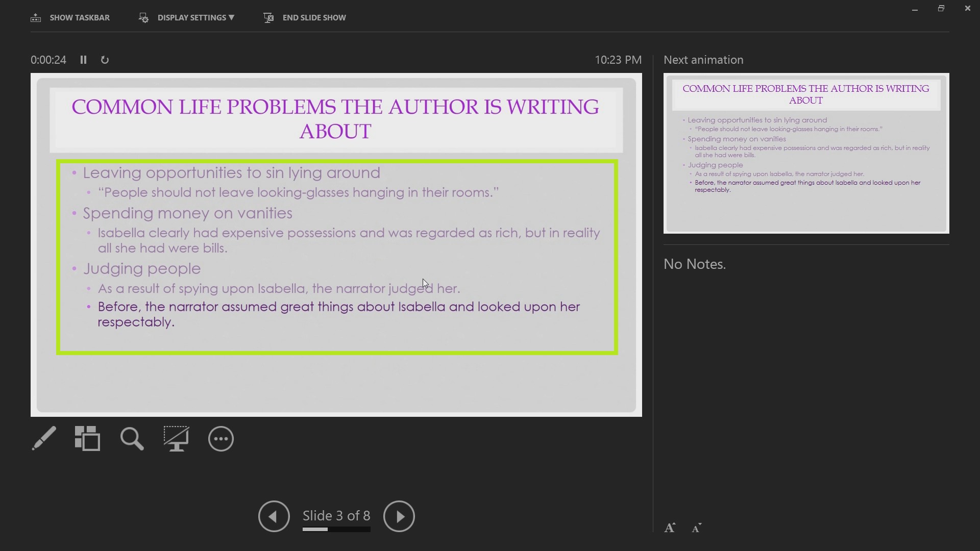980x551 pixels.
Task: Click the 'Spending money on vanities' bullet
Action: coord(188,213)
